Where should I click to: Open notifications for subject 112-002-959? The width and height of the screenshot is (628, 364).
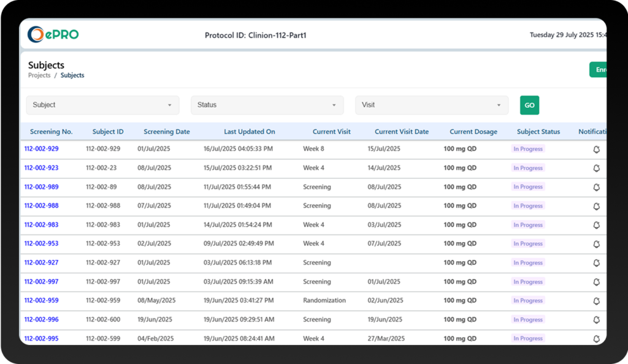click(597, 300)
